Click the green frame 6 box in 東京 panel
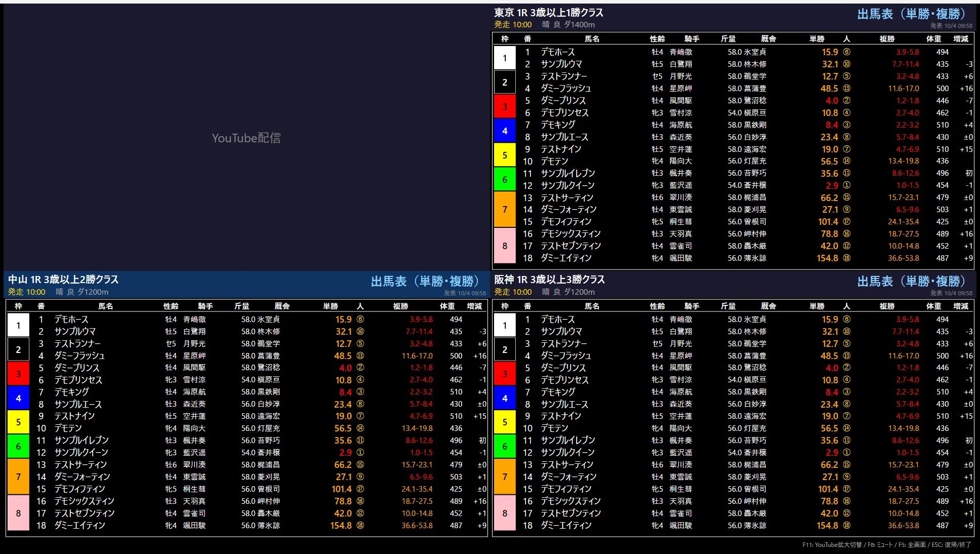Screen dimensions: 980x554 (505, 179)
